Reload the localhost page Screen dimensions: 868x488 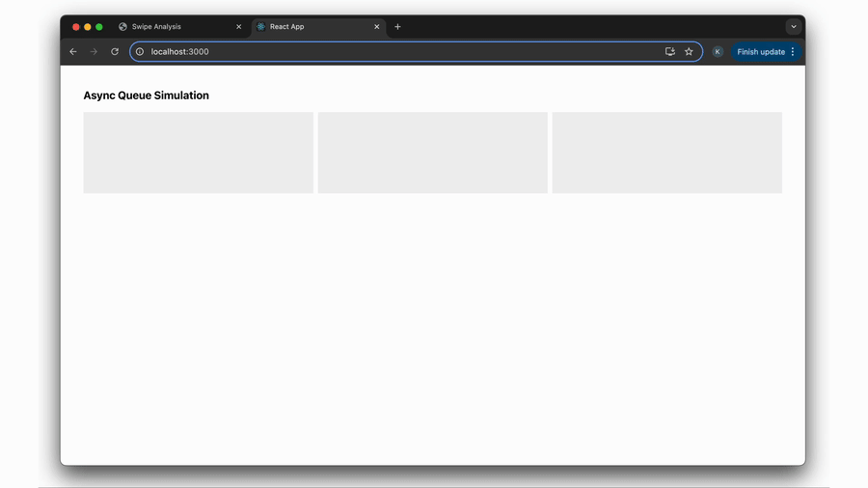tap(115, 52)
